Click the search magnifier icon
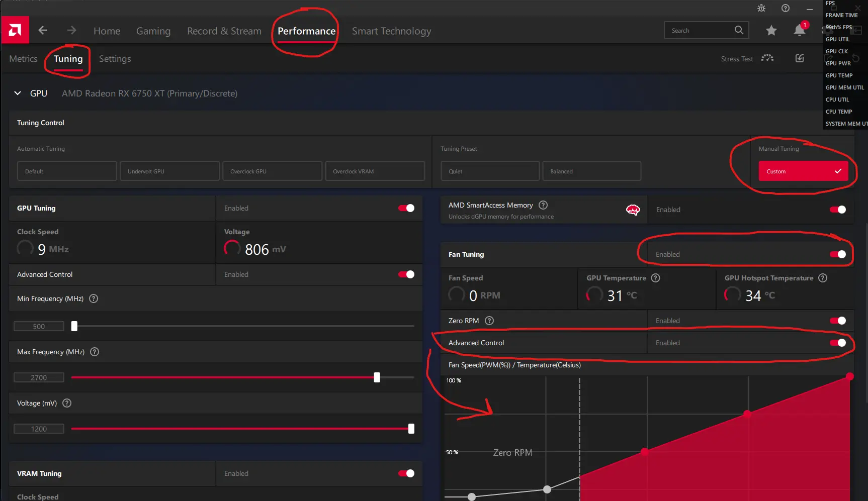 click(739, 30)
